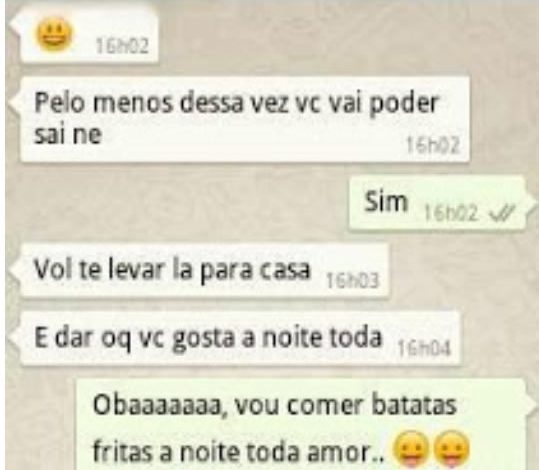Click the 16h02 timestamp beside Sim
The image size is (539, 470).
click(x=451, y=213)
